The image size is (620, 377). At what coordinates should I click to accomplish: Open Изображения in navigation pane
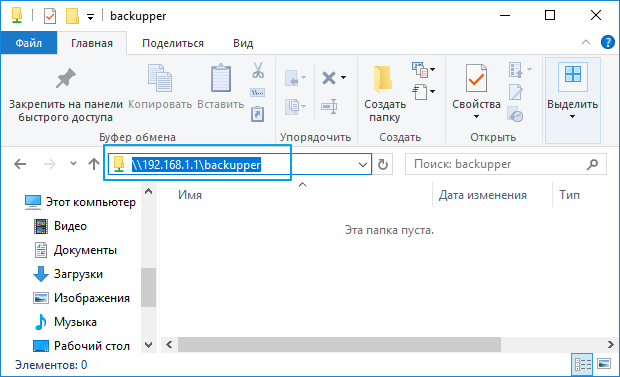(x=81, y=298)
